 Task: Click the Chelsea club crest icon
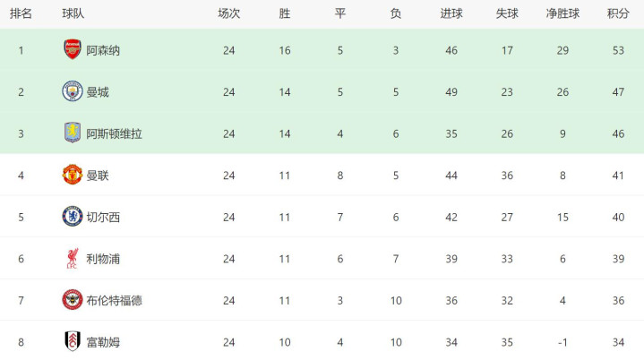pyautogui.click(x=73, y=217)
